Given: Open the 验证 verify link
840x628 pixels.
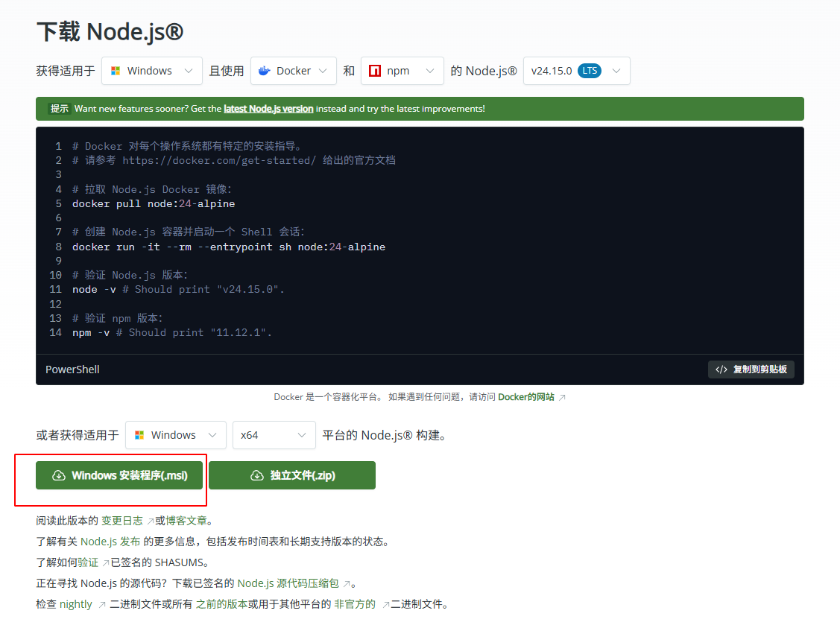Looking at the screenshot, I should pyautogui.click(x=88, y=562).
